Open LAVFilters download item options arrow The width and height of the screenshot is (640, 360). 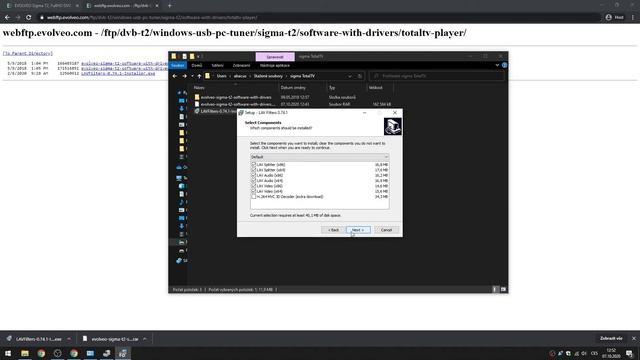69,339
